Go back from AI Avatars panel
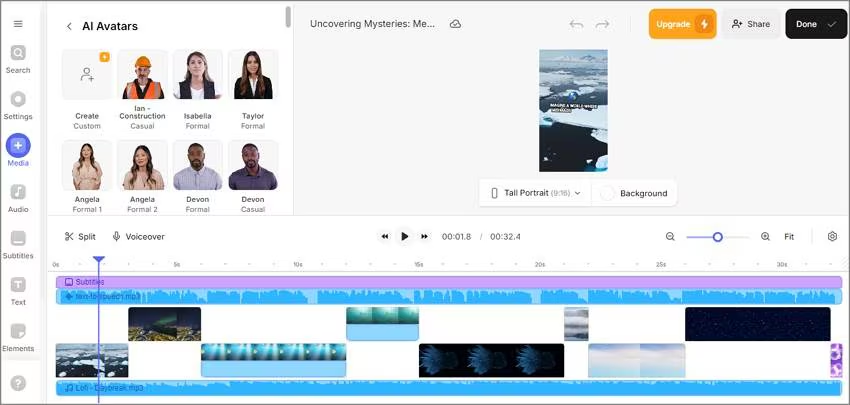The width and height of the screenshot is (850, 405). click(x=69, y=26)
